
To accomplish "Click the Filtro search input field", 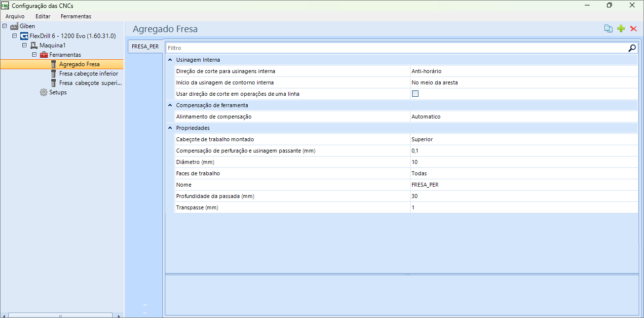I will point(396,48).
